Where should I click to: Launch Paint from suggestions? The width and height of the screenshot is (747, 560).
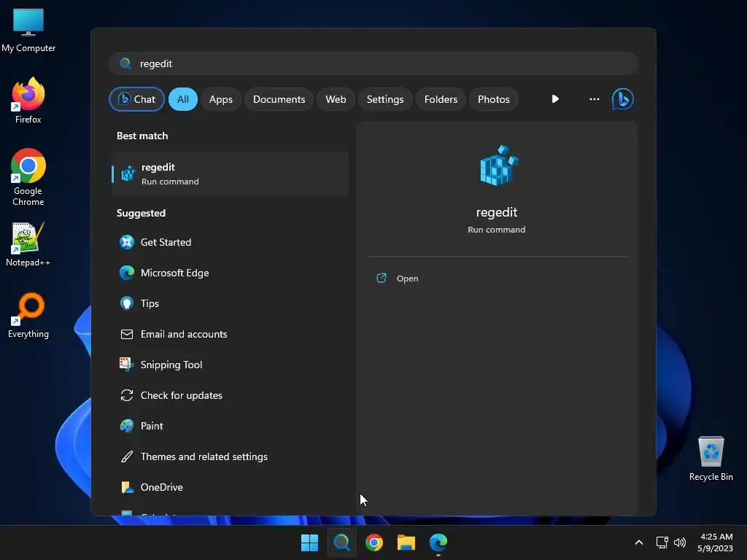[231, 426]
